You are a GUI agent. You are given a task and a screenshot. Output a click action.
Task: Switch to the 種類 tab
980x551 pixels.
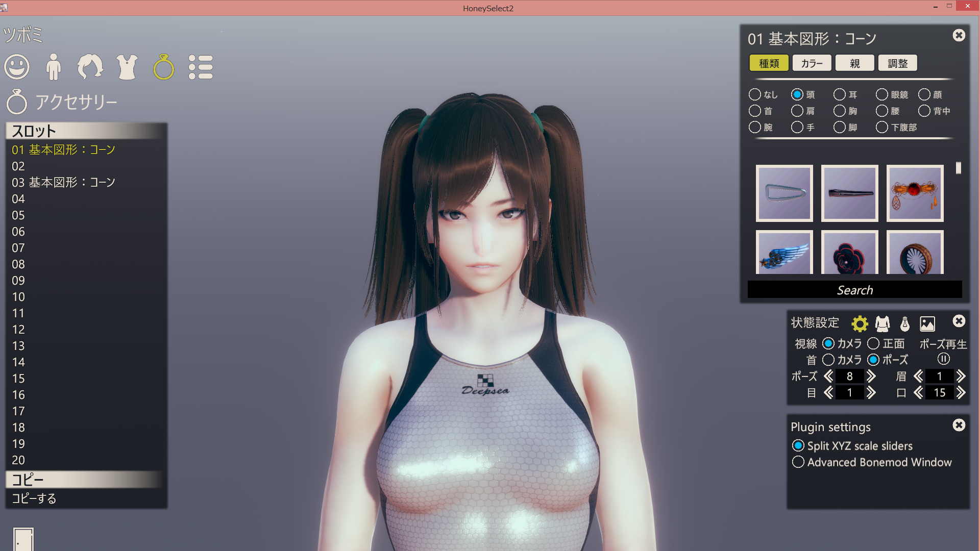(769, 63)
